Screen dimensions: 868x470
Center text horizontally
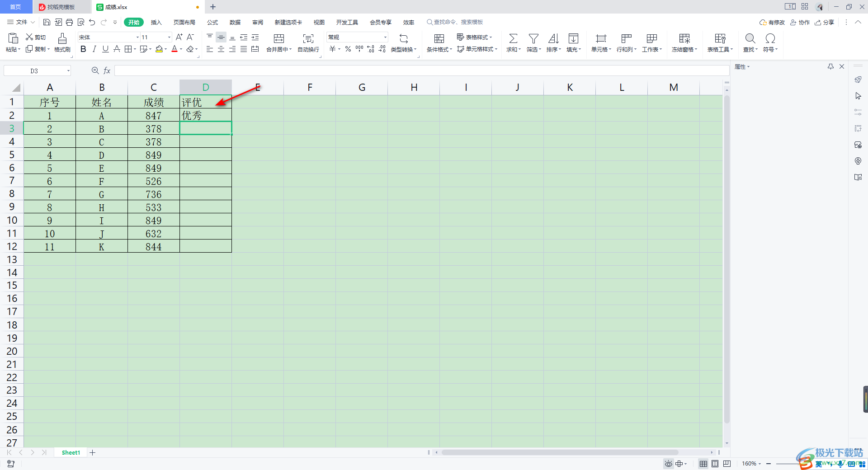click(221, 49)
